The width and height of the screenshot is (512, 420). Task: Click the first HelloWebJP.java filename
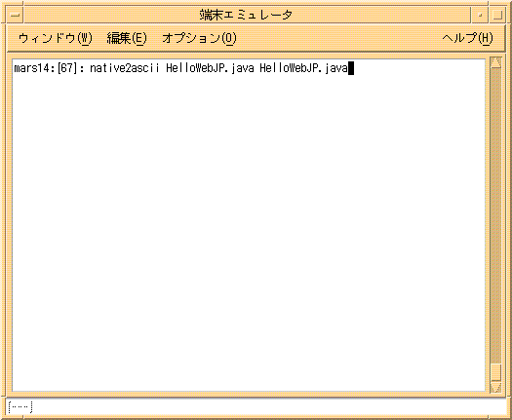coord(210,69)
